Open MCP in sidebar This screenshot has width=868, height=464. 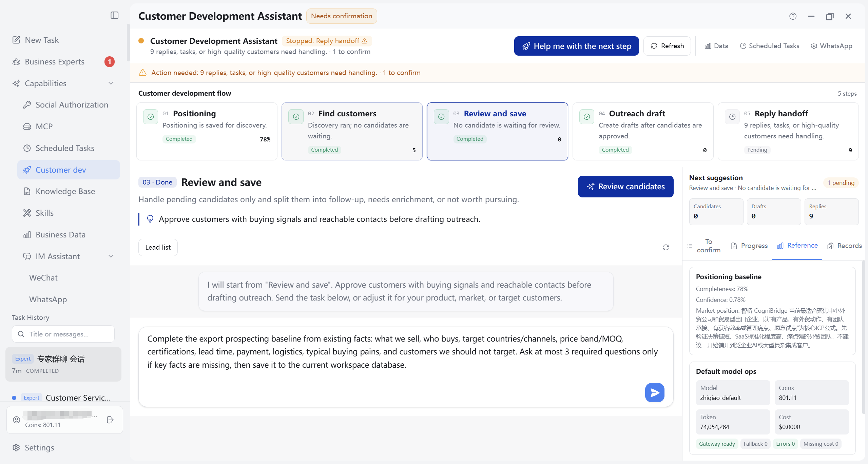click(x=69, y=127)
